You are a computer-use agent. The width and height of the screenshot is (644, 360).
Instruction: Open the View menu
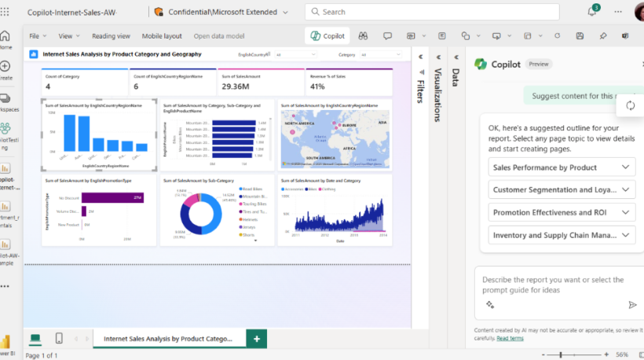click(68, 35)
